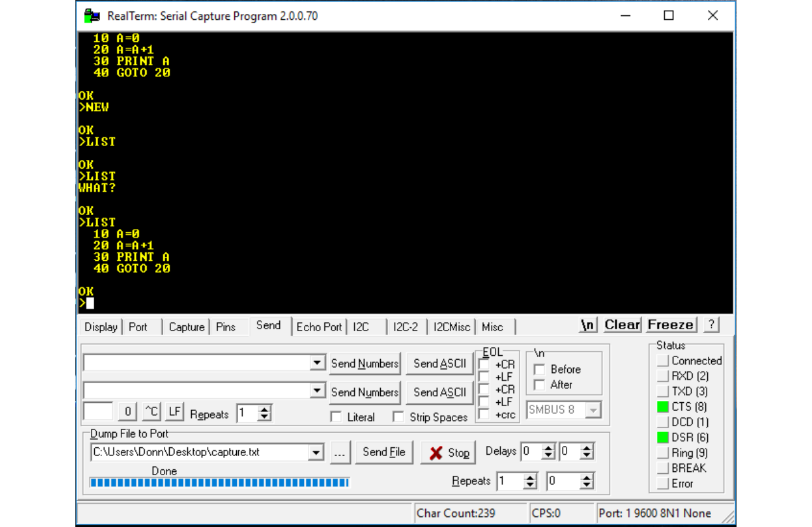
Task: Click the \n newline button
Action: pos(588,325)
